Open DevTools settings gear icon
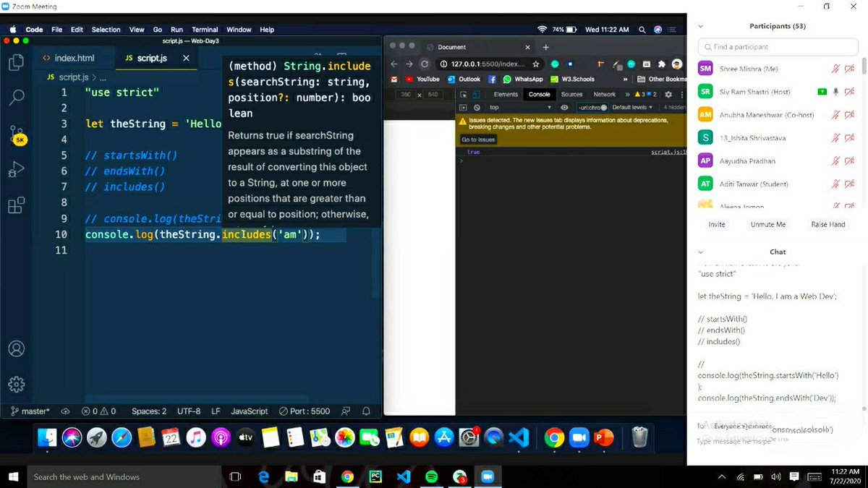868x488 pixels. pos(668,95)
